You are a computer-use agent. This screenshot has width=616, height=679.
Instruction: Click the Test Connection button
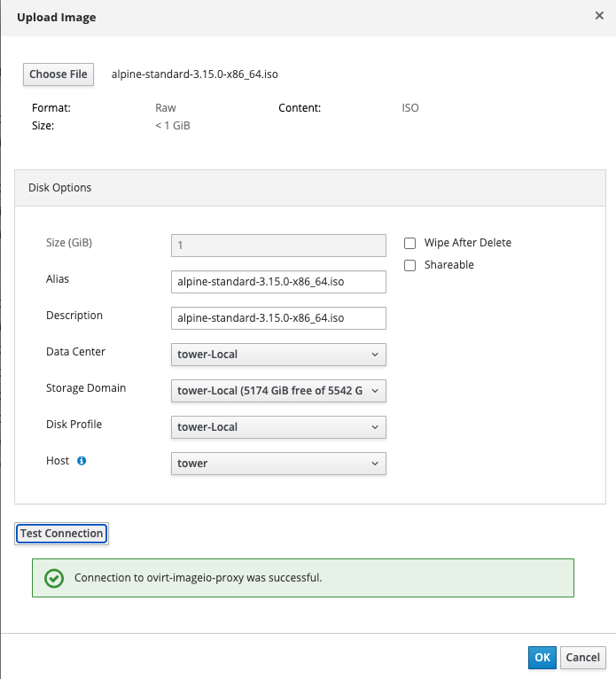point(62,534)
